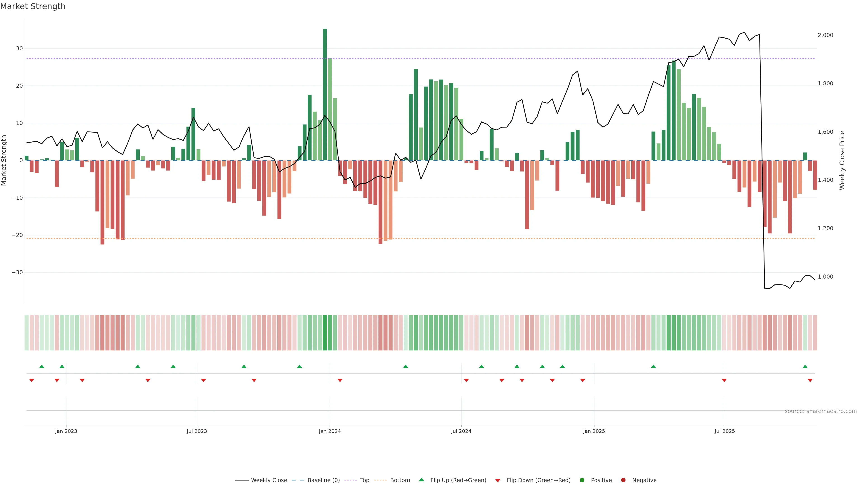The height and width of the screenshot is (488, 868).
Task: Click the darkest green heatmap strip cell
Action: [x=325, y=333]
